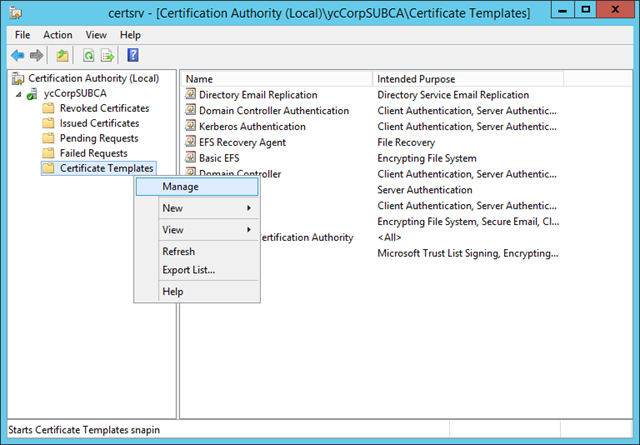The width and height of the screenshot is (640, 445).
Task: Click the Directory Email Replication template icon
Action: click(x=191, y=94)
